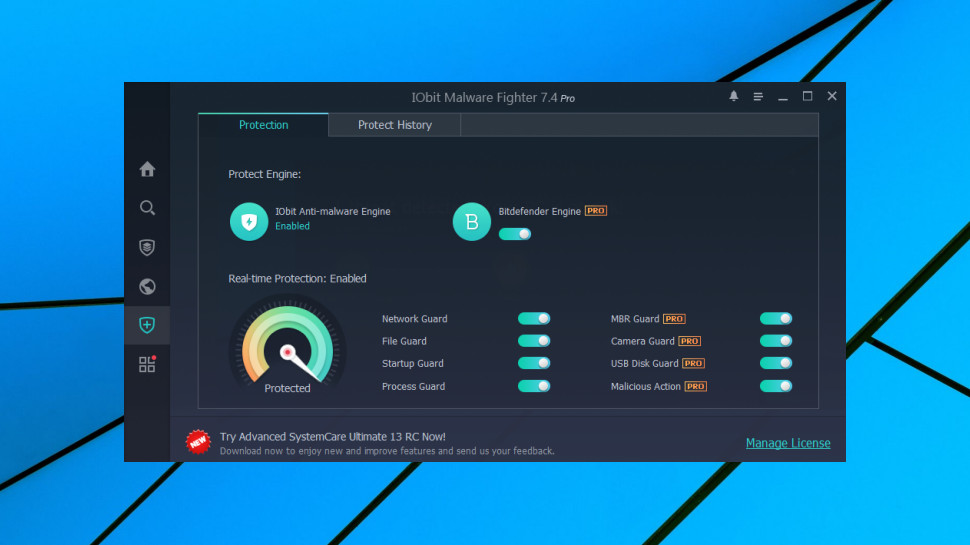
Task: Click the notification bell icon
Action: click(734, 97)
